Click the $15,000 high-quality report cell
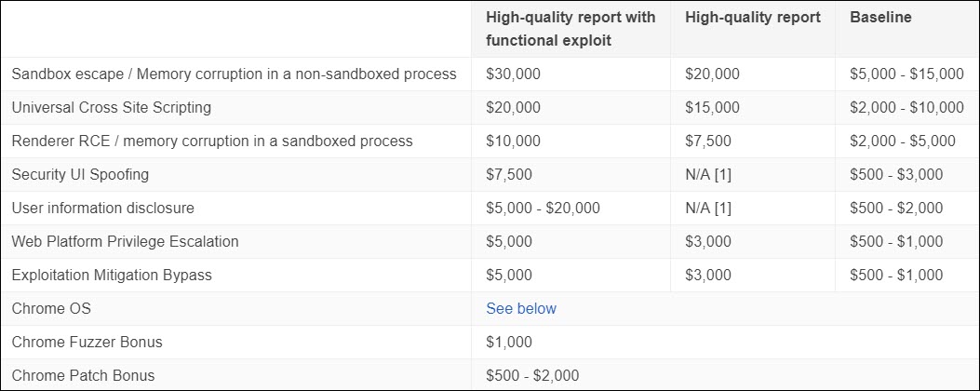980x391 pixels. (x=712, y=107)
